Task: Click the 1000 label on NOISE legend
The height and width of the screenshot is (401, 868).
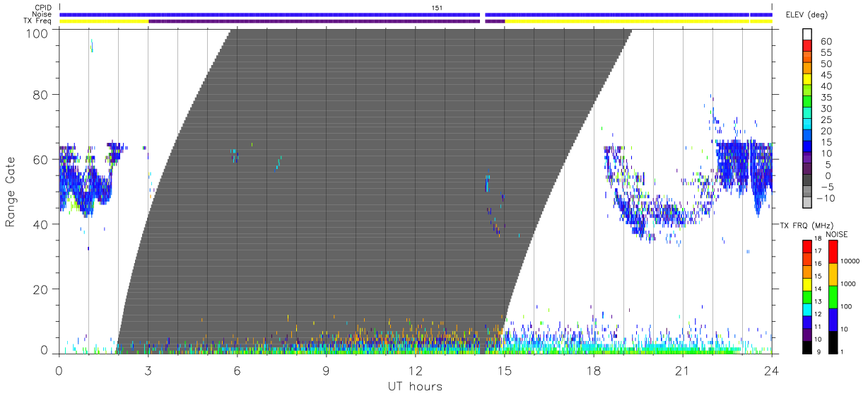Action: point(850,284)
